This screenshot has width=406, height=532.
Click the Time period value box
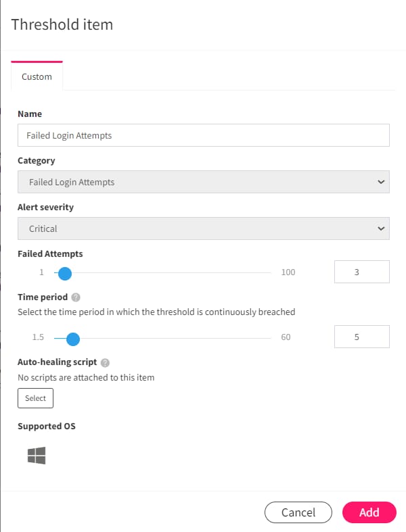click(362, 337)
